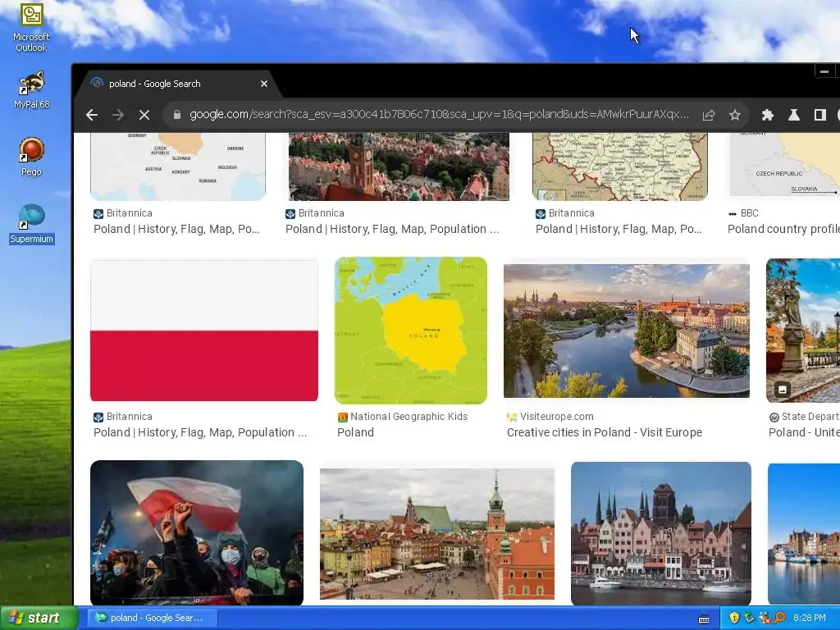
Task: Click the 'Poland country profile' BBC title
Action: (x=783, y=229)
